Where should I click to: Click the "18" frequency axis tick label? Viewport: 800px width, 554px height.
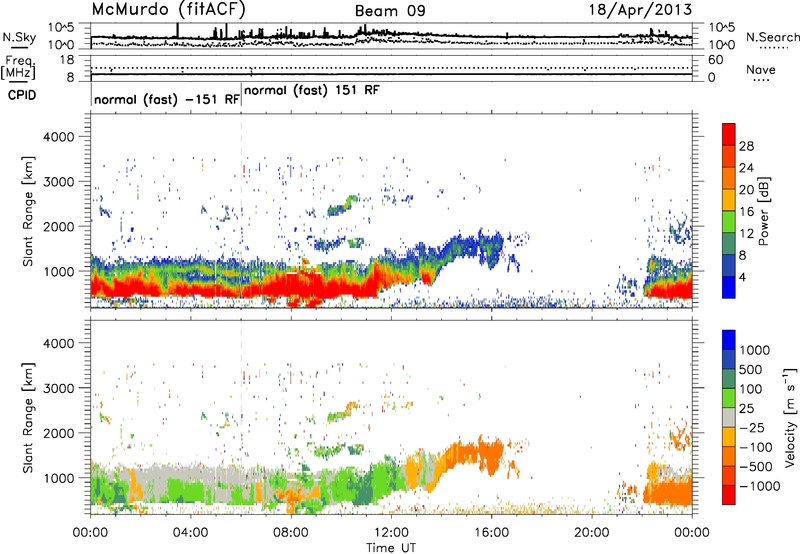click(x=66, y=60)
